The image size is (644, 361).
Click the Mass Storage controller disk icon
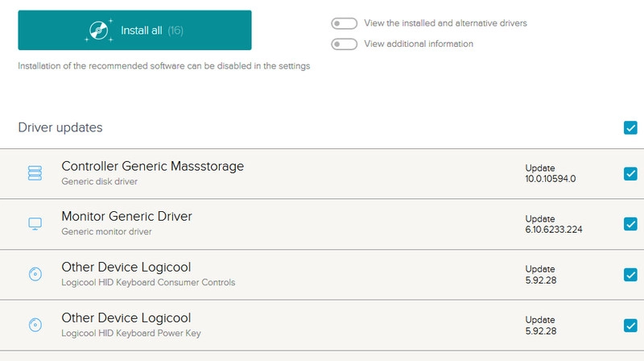pos(35,173)
